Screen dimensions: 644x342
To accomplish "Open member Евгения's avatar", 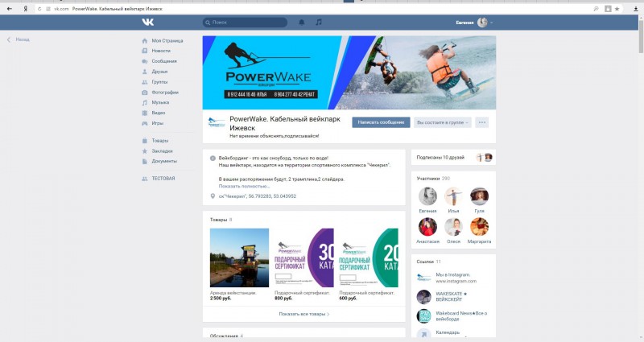I will pos(427,196).
